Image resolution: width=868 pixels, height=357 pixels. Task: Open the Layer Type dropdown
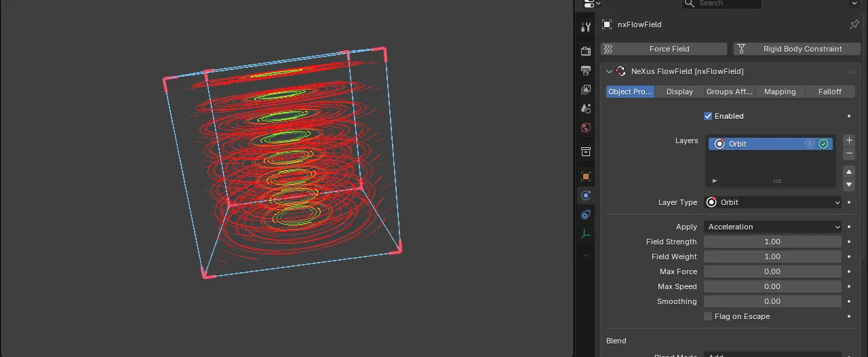[773, 202]
